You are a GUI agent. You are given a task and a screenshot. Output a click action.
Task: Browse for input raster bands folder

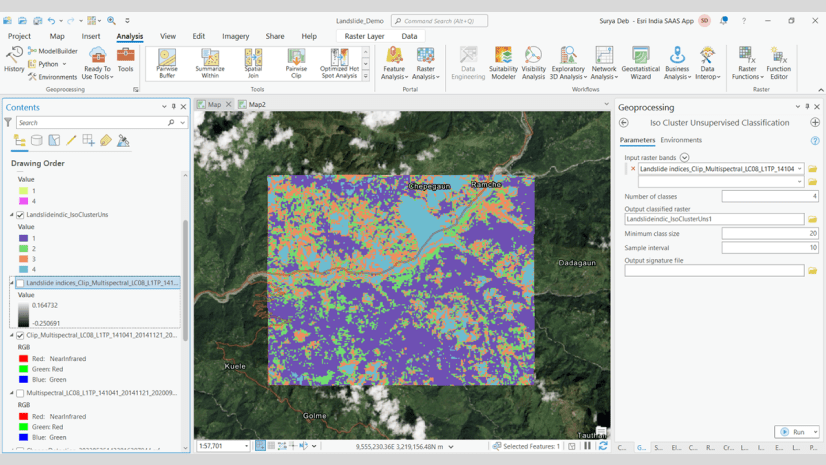[812, 169]
